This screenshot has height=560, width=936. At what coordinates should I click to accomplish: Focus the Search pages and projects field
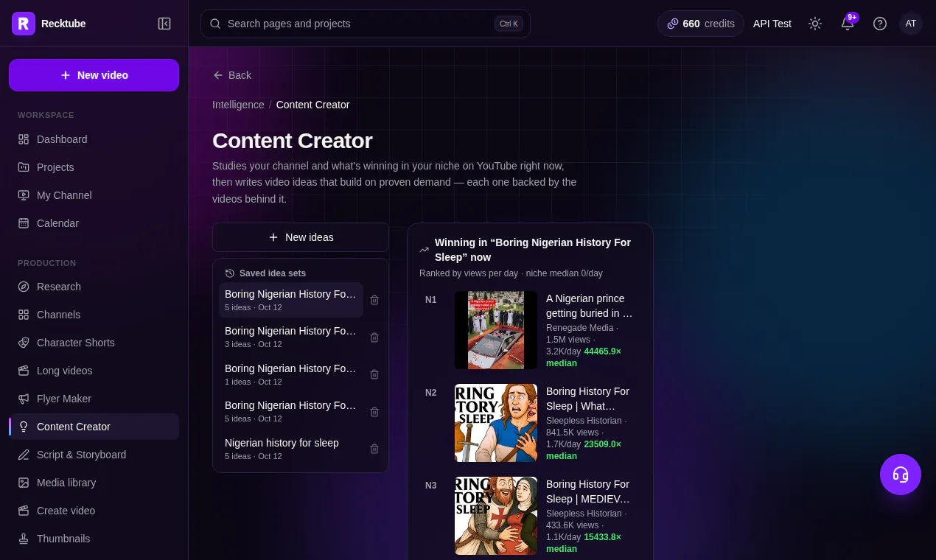tap(366, 24)
